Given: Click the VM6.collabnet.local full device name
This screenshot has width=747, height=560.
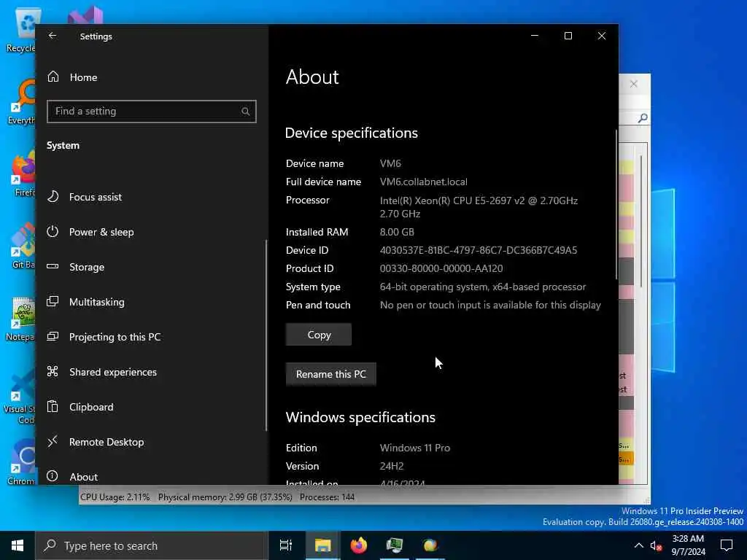Looking at the screenshot, I should pos(424,182).
